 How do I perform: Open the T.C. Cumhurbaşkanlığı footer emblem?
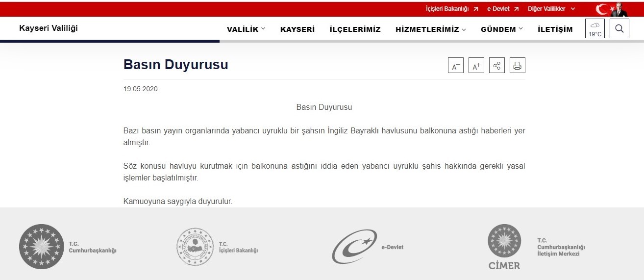point(42,247)
